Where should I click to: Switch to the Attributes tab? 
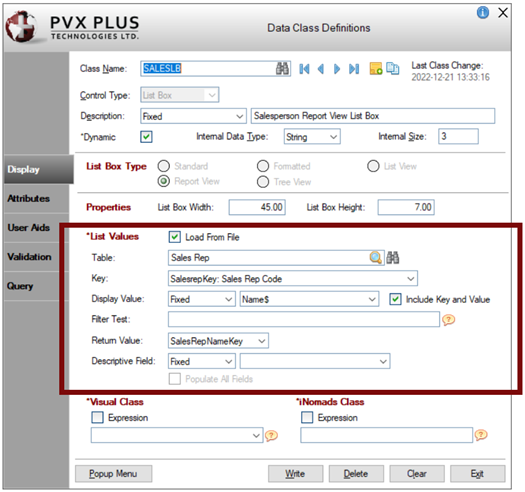[28, 198]
